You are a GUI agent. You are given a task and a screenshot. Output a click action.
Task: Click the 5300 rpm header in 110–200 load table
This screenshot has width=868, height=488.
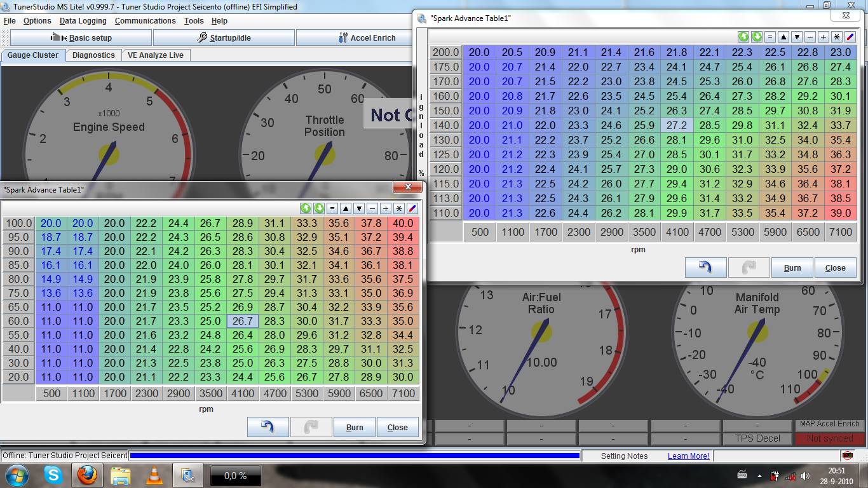[742, 232]
